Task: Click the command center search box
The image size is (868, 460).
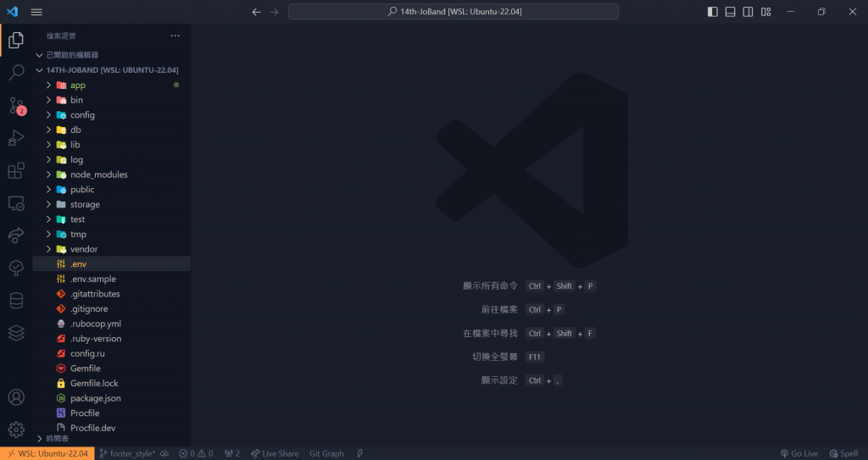Action: [453, 12]
